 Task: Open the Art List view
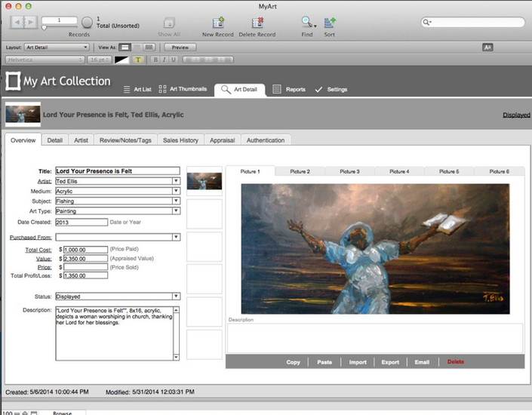(137, 89)
